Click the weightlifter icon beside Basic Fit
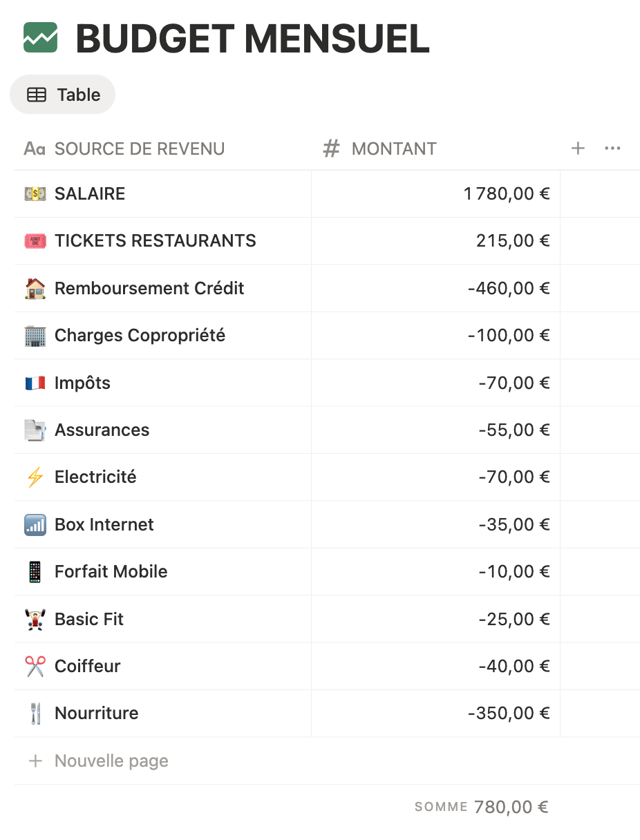 35,619
